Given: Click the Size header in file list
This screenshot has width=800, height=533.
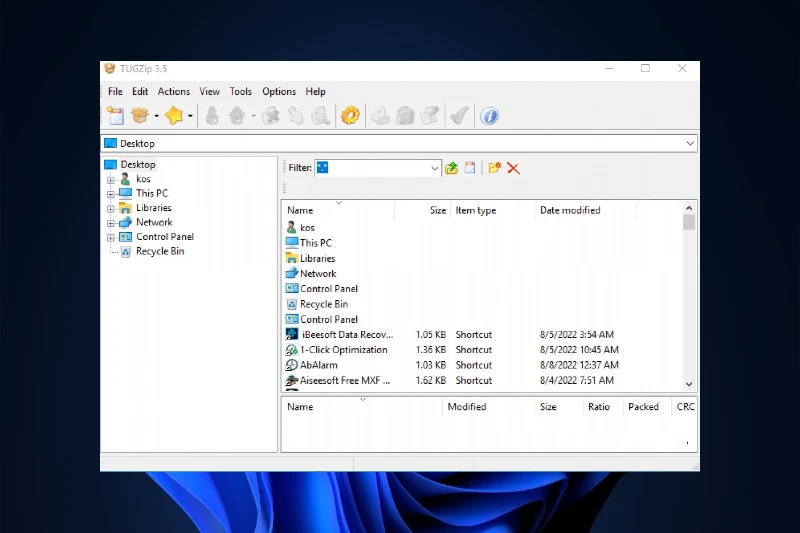Looking at the screenshot, I should 422,210.
